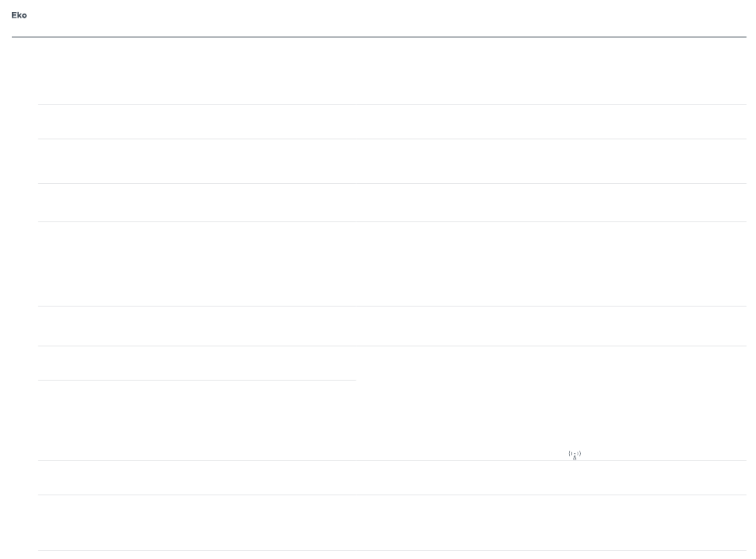
Task: Click the bottommost light divider line
Action: pyautogui.click(x=392, y=551)
